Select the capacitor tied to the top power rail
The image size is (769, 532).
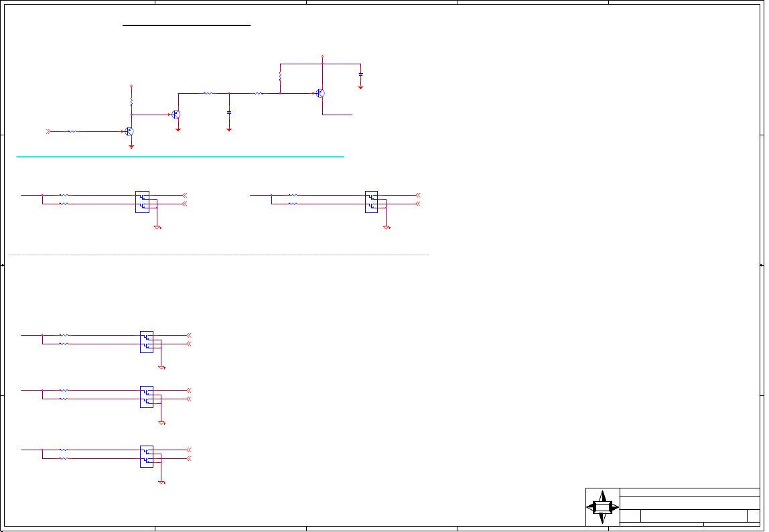[x=360, y=74]
